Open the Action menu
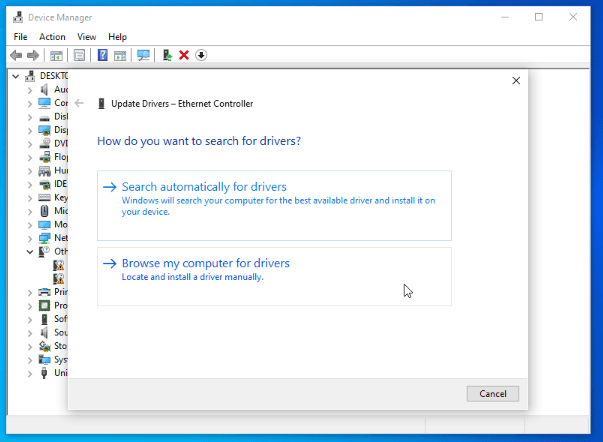Screen dimensions: 603x442 tap(52, 37)
